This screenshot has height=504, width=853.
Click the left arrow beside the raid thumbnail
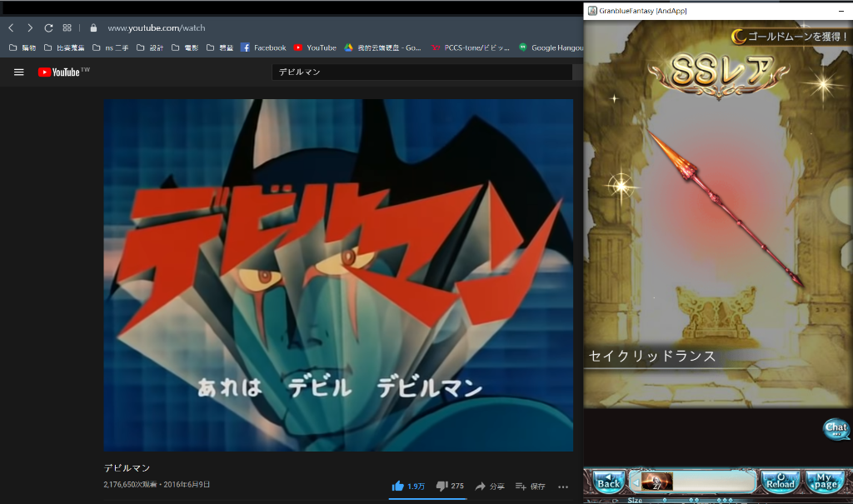coord(636,482)
